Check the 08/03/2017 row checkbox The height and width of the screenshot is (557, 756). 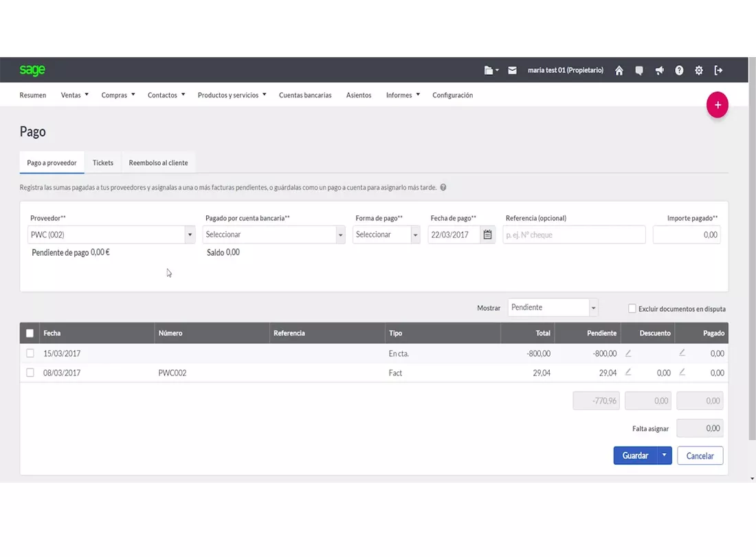30,372
